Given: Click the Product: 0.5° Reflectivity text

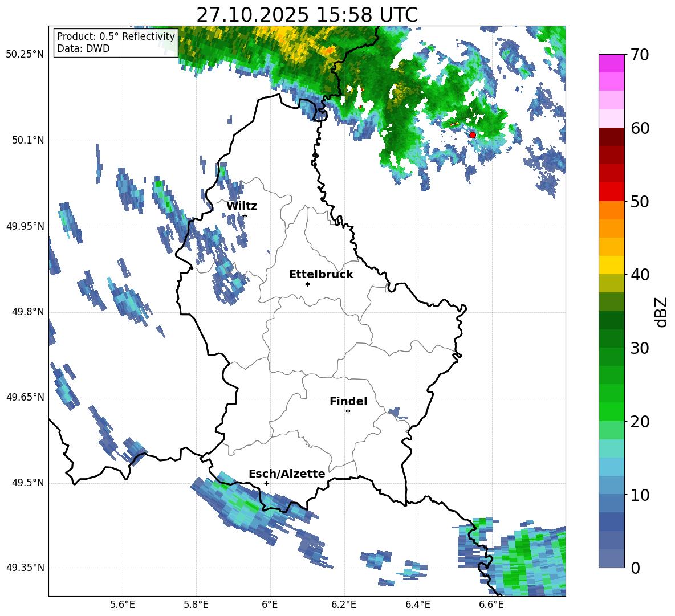Looking at the screenshot, I should point(116,36).
